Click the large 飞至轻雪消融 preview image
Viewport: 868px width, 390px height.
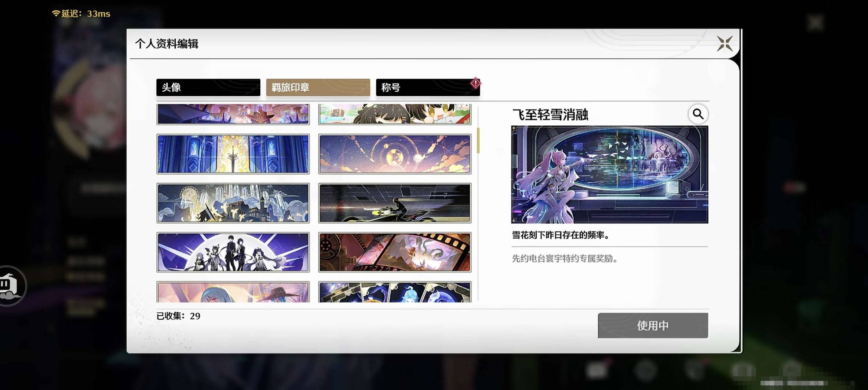pos(609,174)
